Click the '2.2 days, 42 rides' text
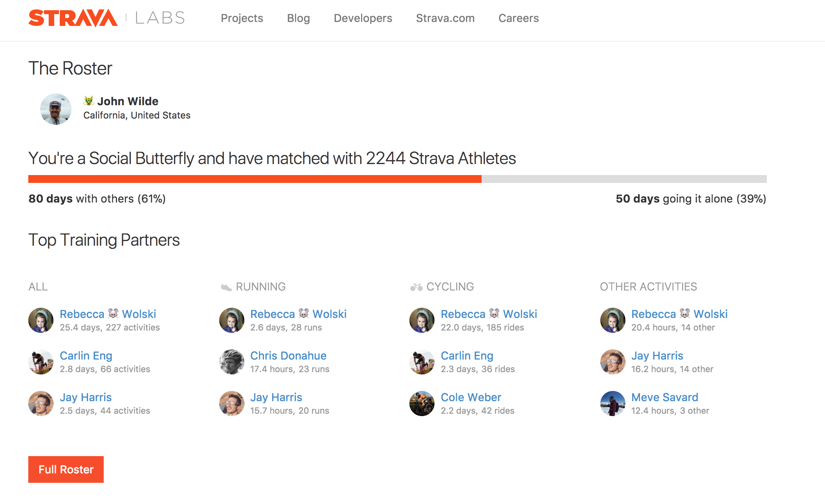 (478, 411)
